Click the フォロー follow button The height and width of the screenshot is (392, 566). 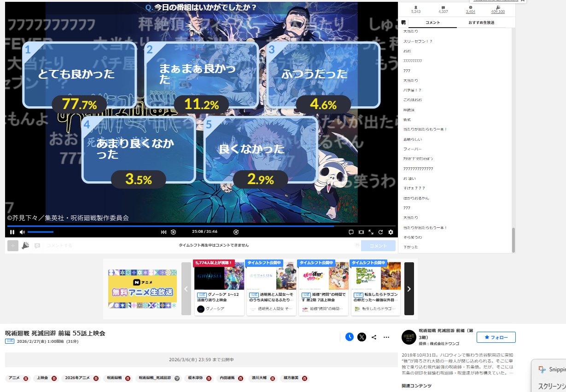tap(496, 337)
